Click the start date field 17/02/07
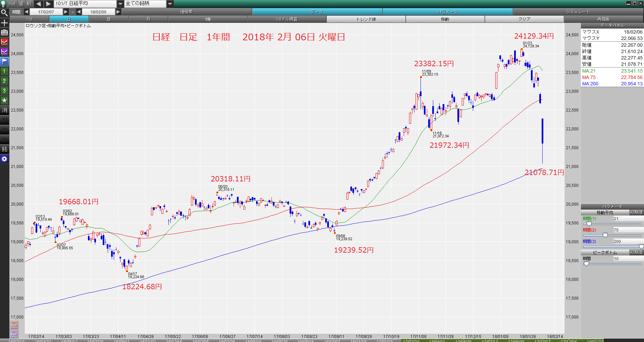644x342 pixels. 46,12
